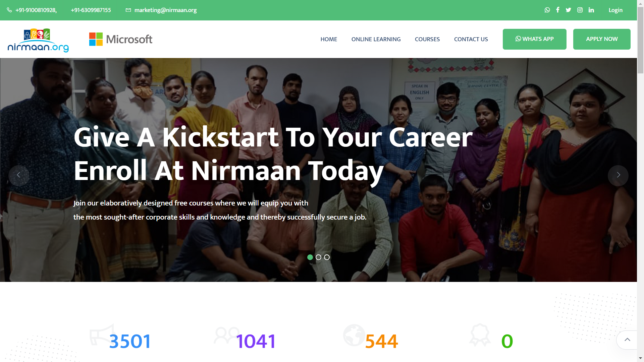Open the WhatsApp icon in top bar
The height and width of the screenshot is (362, 644).
tap(547, 10)
